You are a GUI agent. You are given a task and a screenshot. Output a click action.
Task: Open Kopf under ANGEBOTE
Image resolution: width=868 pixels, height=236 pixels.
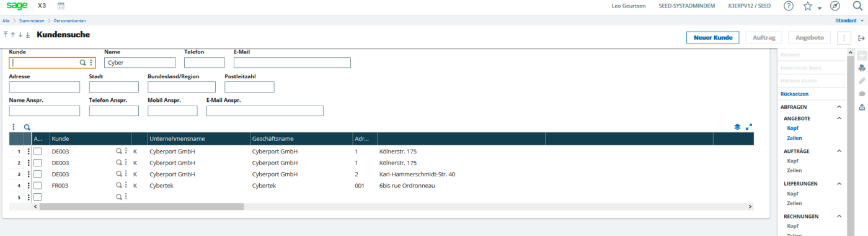point(792,128)
